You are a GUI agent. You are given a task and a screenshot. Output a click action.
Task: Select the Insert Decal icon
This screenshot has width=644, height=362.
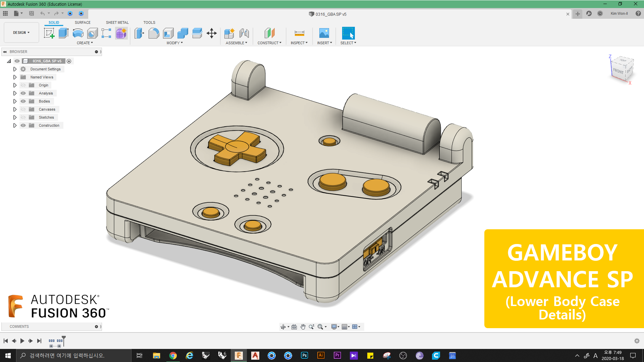pyautogui.click(x=324, y=33)
